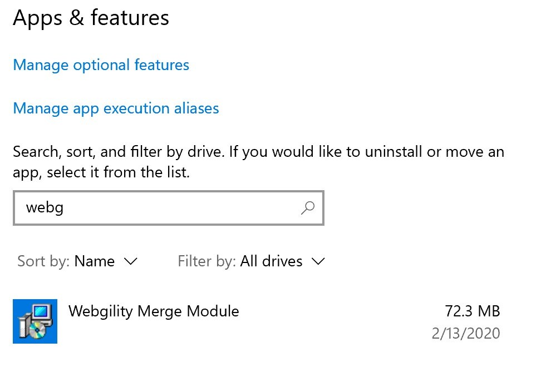Click the magnifier search icon

pyautogui.click(x=308, y=208)
